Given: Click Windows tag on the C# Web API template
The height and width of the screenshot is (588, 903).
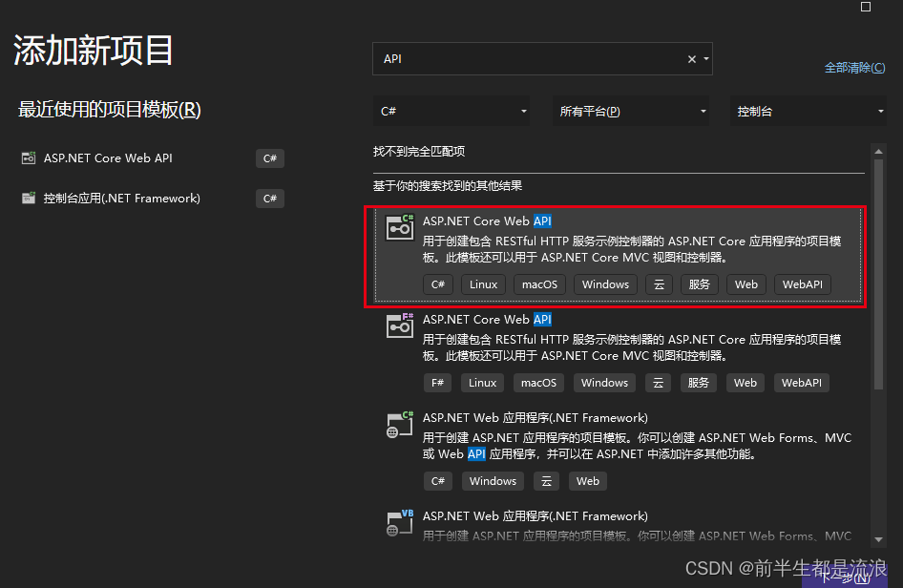Looking at the screenshot, I should tap(605, 284).
